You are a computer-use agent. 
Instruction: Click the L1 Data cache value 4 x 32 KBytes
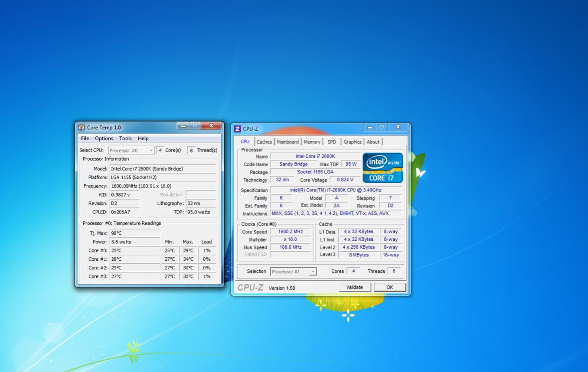(359, 232)
